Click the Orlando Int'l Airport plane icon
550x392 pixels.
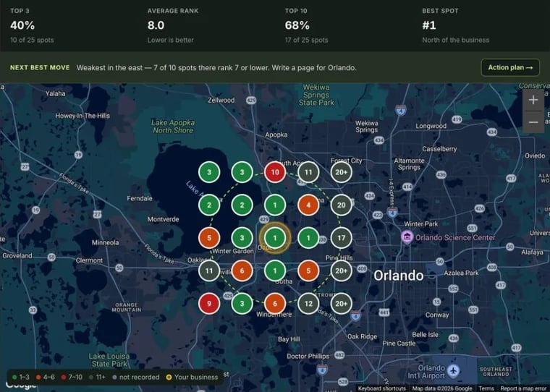coord(454,370)
